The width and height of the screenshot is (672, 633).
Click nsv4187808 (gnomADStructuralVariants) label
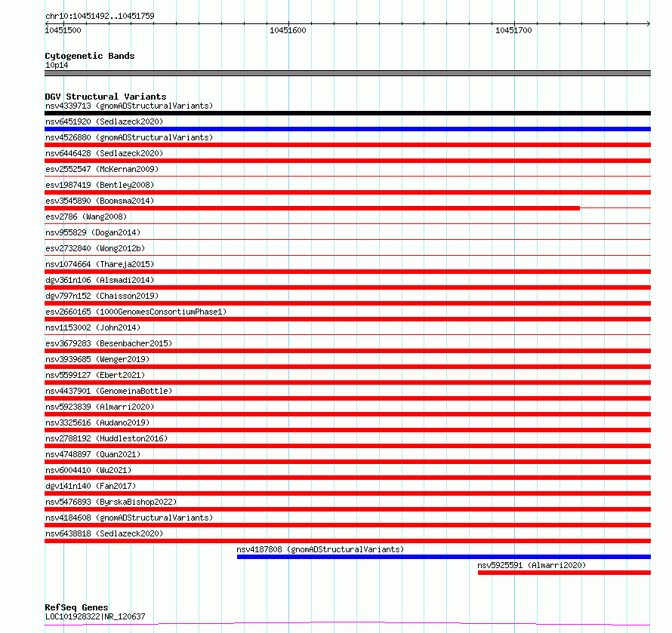(320, 549)
